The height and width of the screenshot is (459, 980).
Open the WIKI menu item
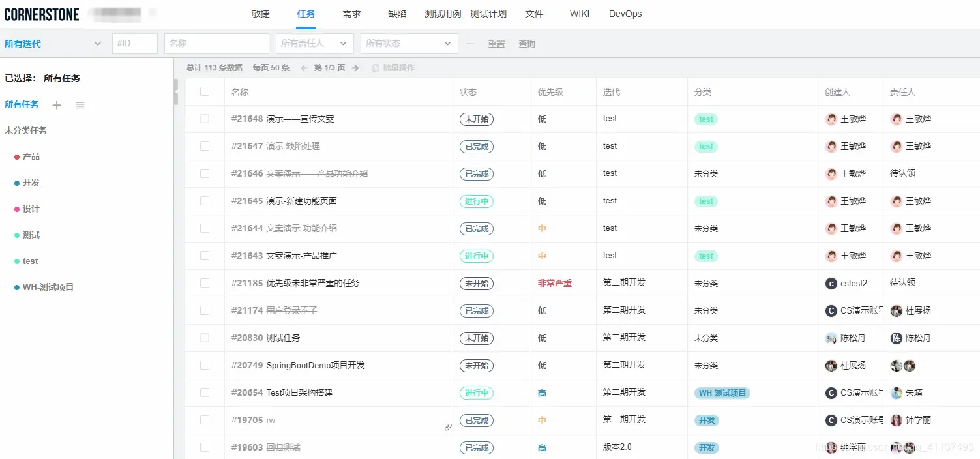click(579, 14)
